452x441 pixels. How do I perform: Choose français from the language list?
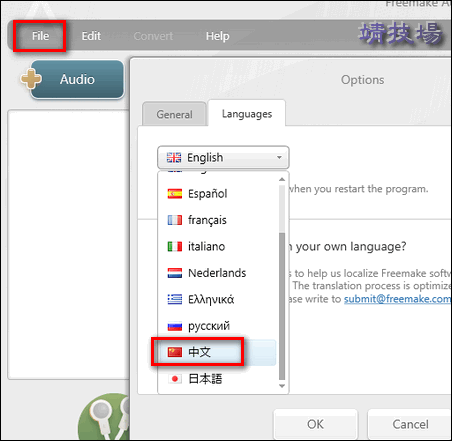217,220
